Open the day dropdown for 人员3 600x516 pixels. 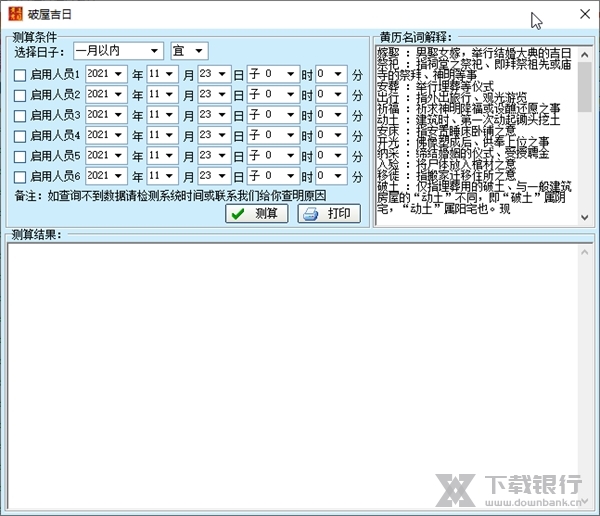click(x=214, y=114)
